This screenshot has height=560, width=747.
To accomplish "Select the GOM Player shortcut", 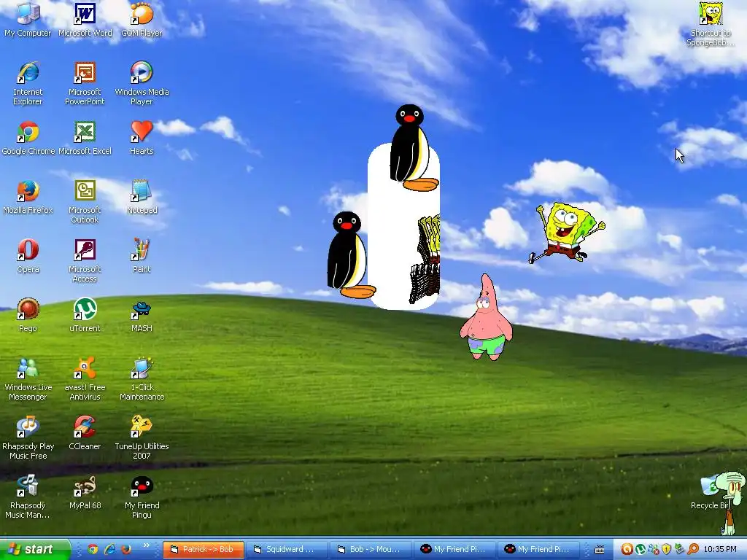I will click(142, 20).
